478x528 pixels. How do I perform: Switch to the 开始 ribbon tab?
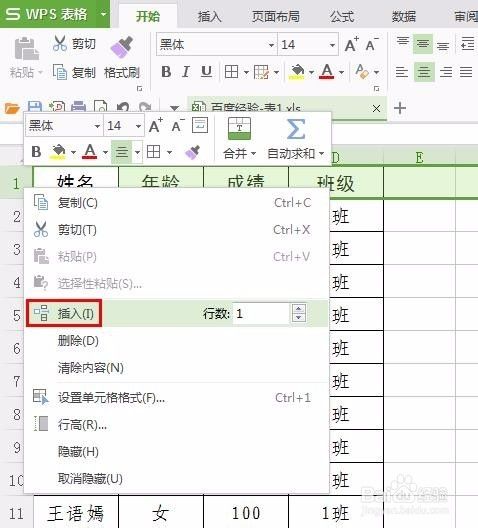[x=148, y=16]
